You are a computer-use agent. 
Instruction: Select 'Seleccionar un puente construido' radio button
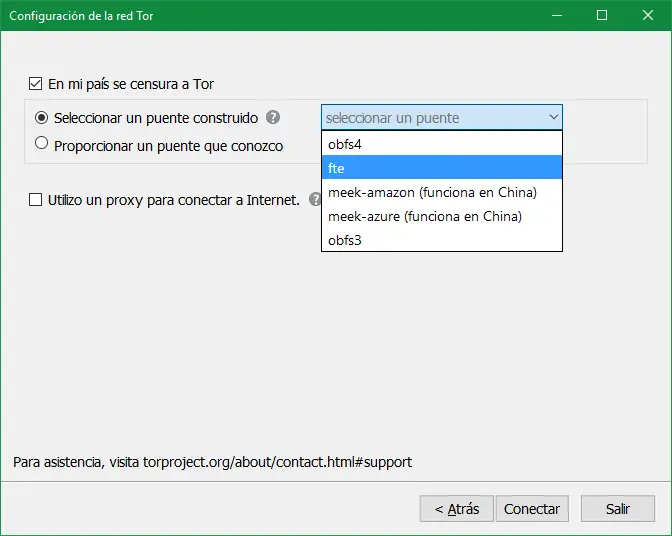point(42,117)
